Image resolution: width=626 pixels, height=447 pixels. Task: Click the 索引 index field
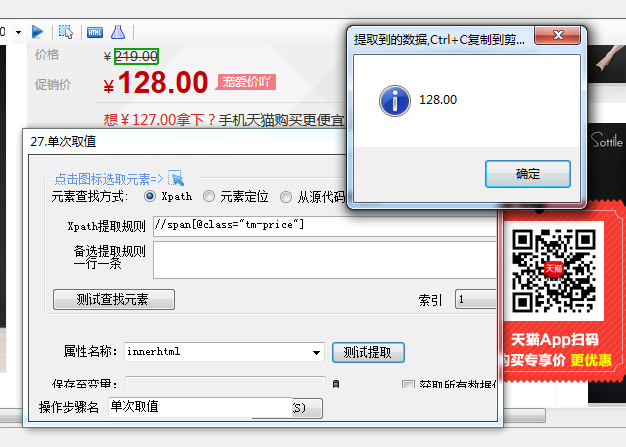475,299
